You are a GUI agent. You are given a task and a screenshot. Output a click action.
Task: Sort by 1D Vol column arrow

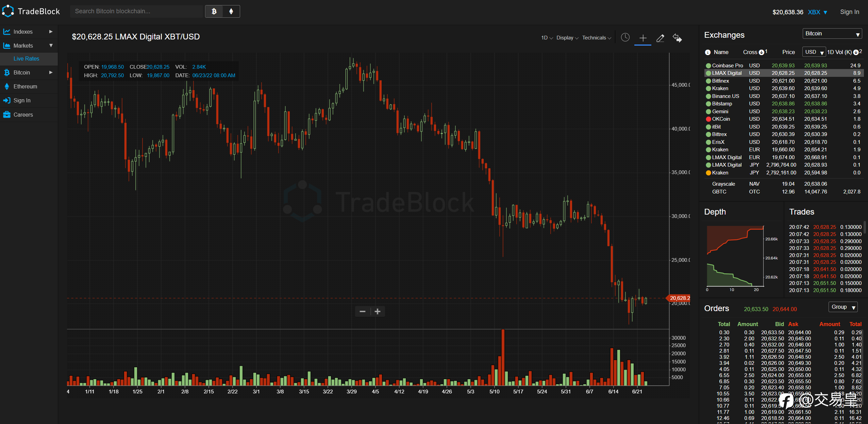pos(856,52)
